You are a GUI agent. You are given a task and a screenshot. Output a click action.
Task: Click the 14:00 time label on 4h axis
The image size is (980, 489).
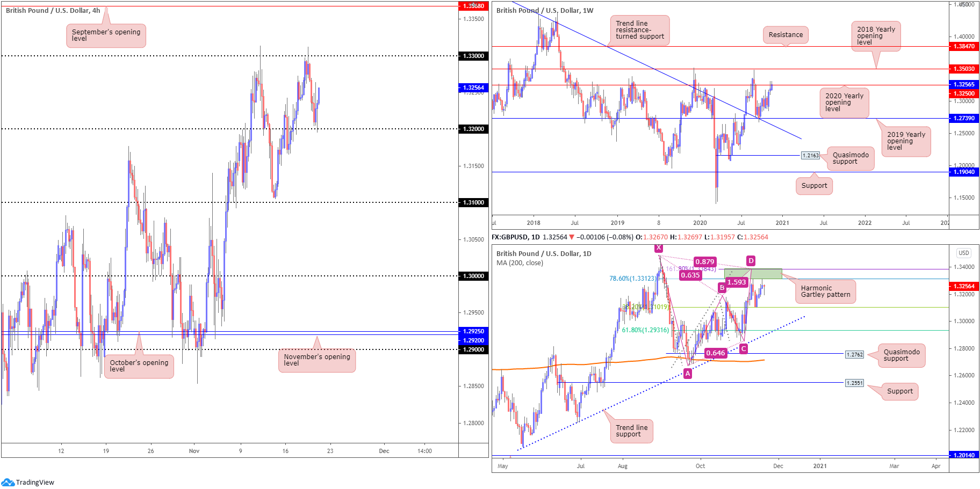point(424,451)
